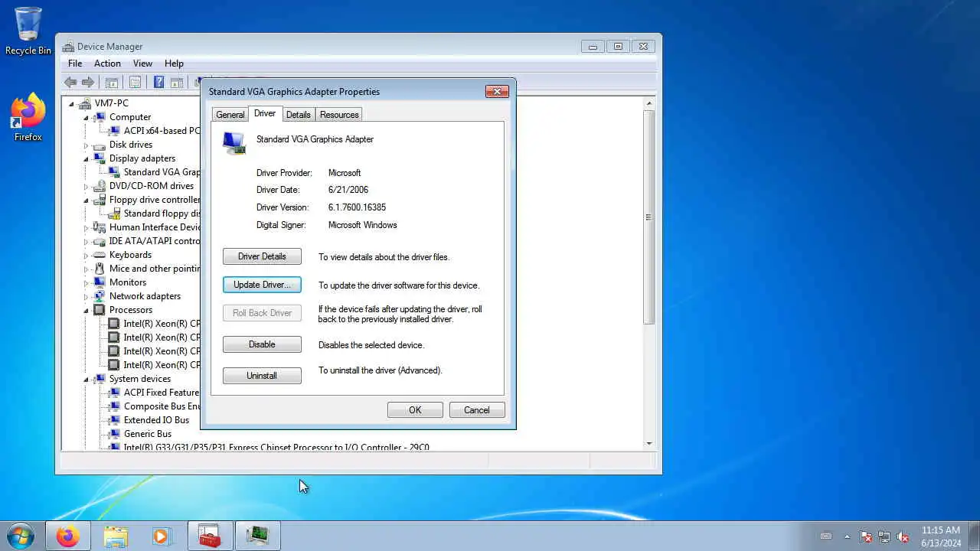Launch Firefox from the taskbar
The image size is (980, 551).
tap(67, 536)
